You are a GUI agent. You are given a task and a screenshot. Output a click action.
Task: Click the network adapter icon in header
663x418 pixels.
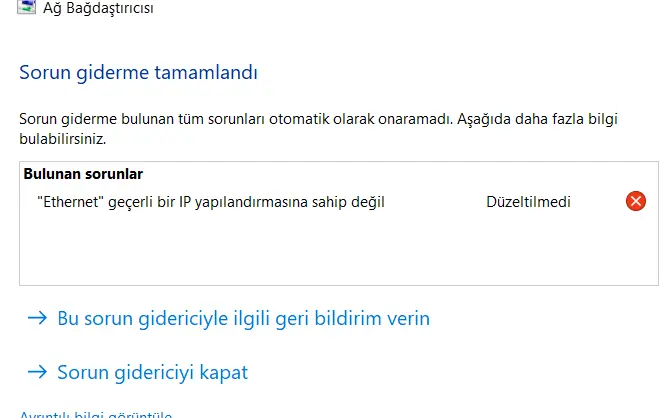26,7
